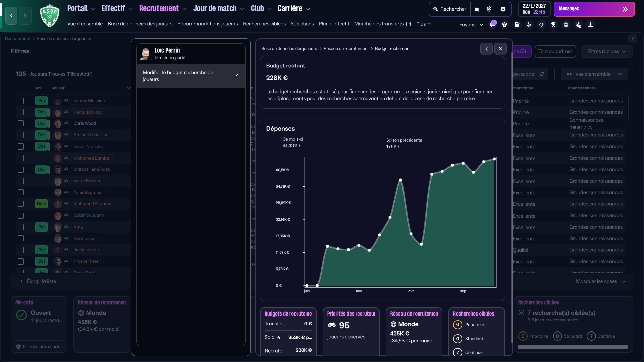Click the last data point on Dépenses chart
The image size is (644, 362).
click(x=494, y=159)
